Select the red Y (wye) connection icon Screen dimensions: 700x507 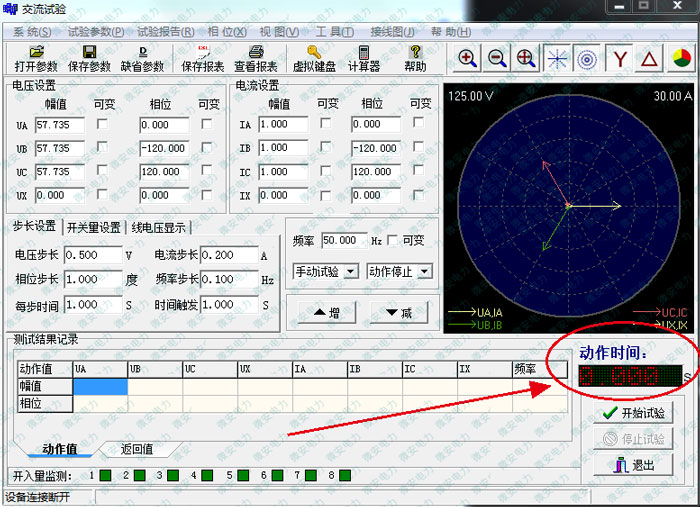tap(621, 58)
